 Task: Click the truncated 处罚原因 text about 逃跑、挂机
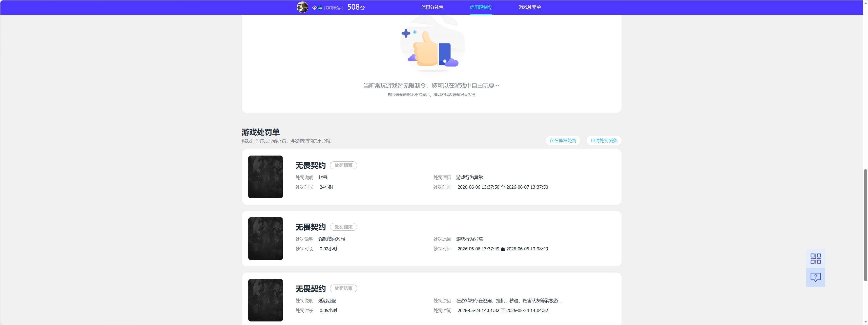509,301
